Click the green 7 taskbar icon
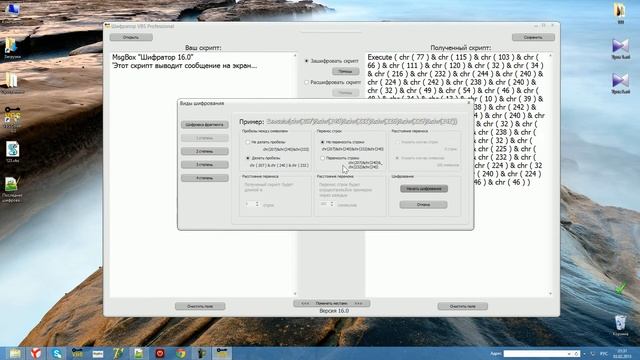Viewport: 640px width, 360px height. 118,353
